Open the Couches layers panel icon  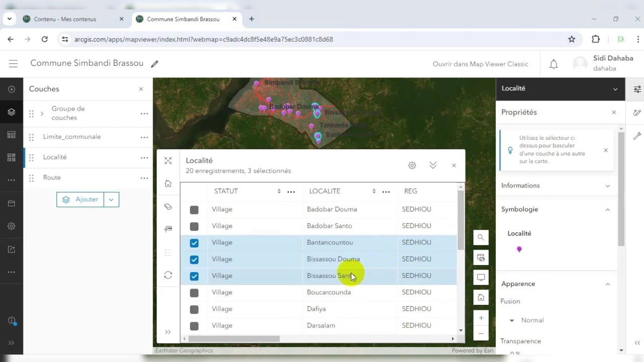(12, 112)
